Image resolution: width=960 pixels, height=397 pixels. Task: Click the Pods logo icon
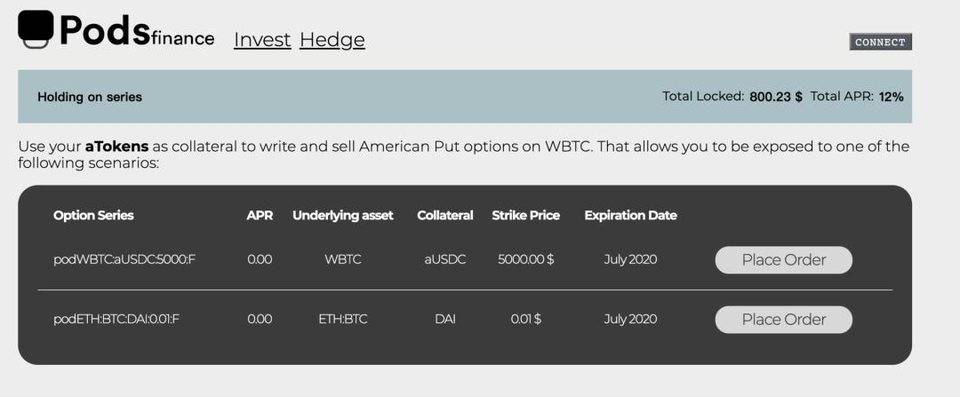coord(36,29)
